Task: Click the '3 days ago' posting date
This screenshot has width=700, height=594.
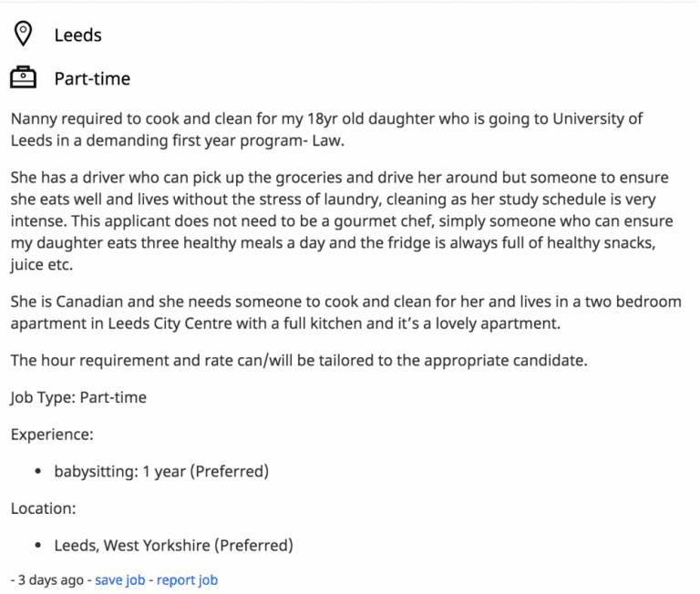Action: click(x=50, y=579)
